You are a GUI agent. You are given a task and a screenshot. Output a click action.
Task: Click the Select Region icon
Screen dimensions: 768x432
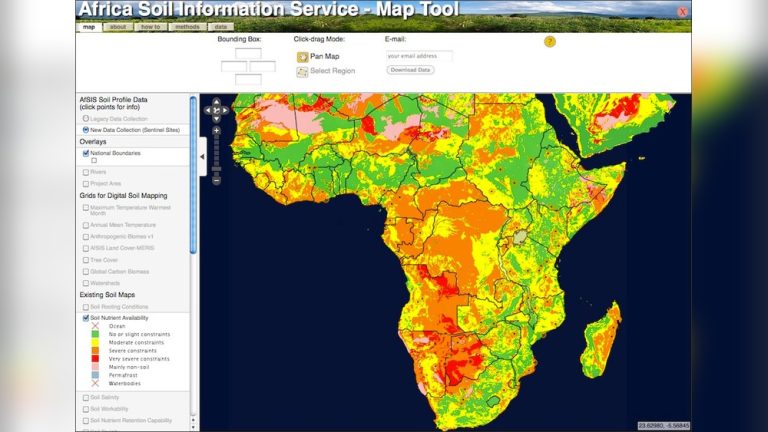pos(302,72)
